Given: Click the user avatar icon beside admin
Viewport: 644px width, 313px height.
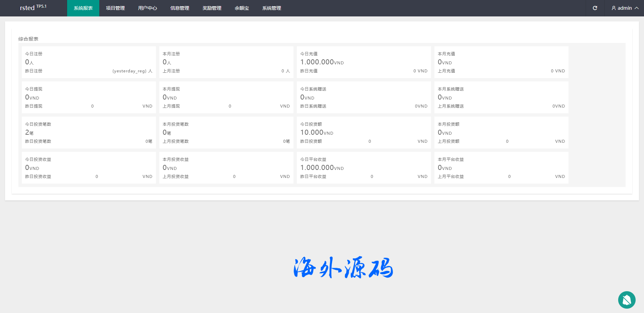Looking at the screenshot, I should tap(613, 8).
